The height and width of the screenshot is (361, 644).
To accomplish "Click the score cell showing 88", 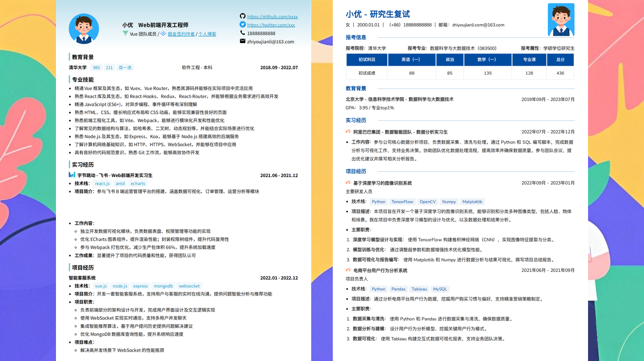I will coord(411,73).
